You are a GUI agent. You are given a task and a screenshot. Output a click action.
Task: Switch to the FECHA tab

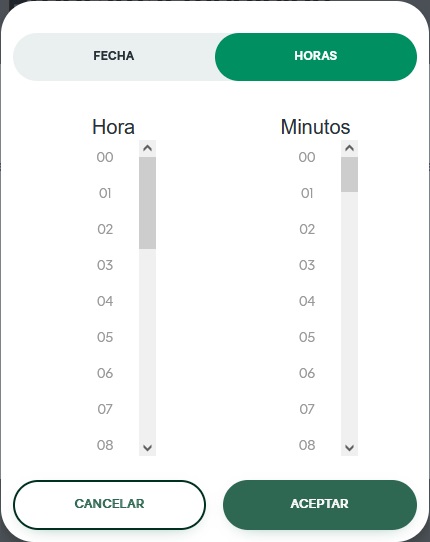[114, 57]
